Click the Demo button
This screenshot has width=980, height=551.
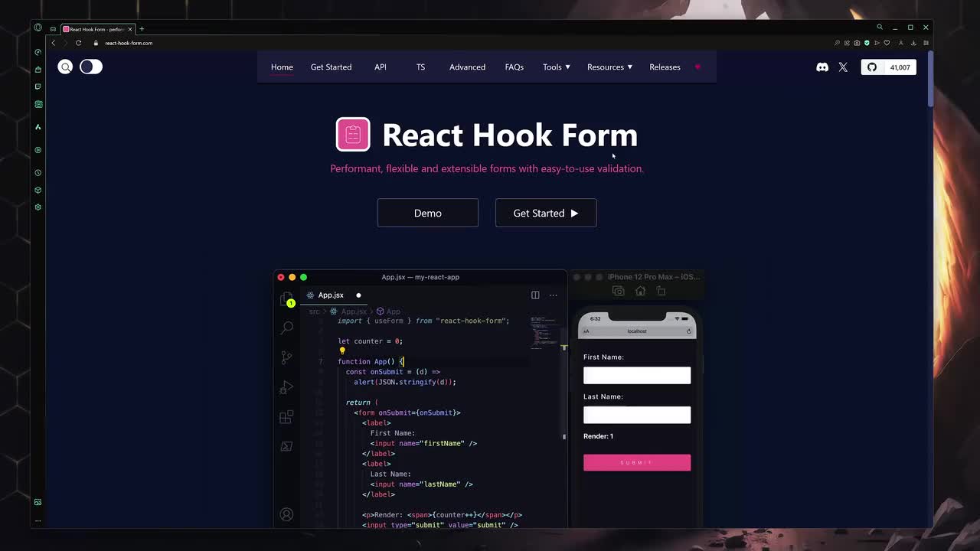(x=428, y=213)
